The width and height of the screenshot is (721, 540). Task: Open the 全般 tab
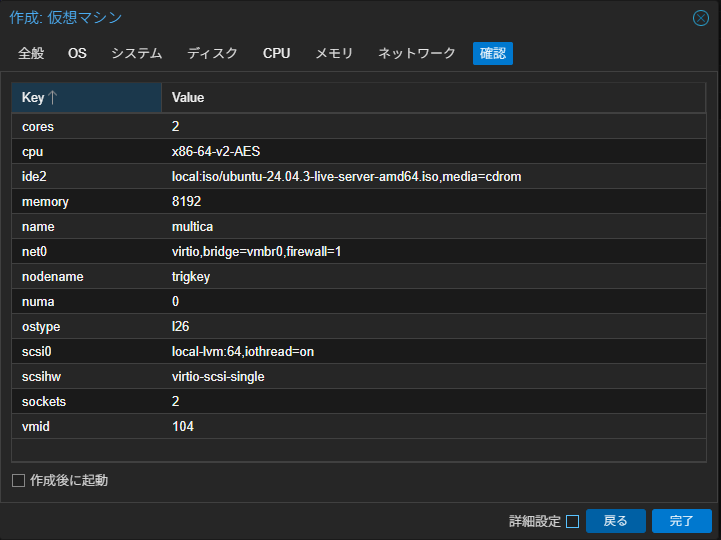(x=31, y=53)
